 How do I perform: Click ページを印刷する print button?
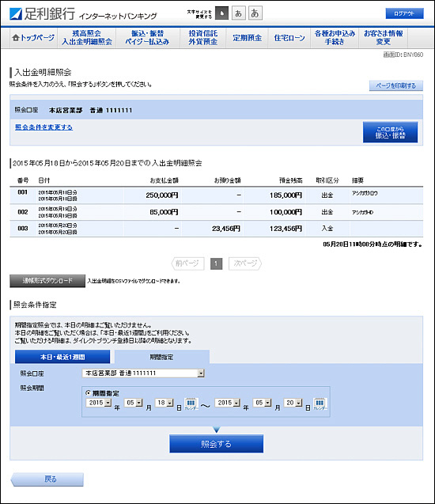[395, 85]
